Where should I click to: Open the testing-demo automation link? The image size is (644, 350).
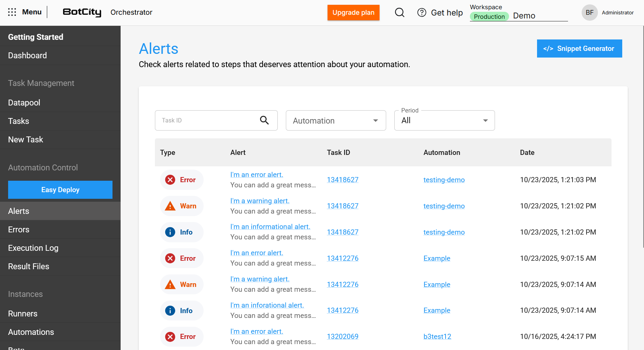[444, 180]
